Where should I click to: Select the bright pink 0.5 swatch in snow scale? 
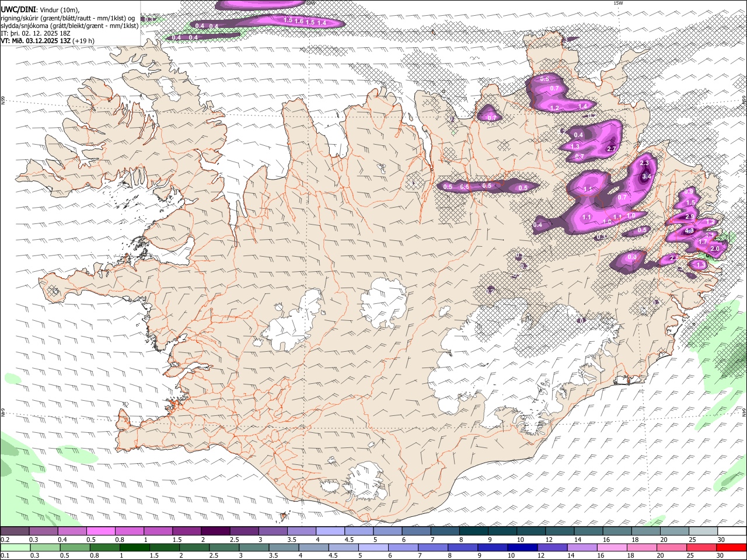(100, 531)
